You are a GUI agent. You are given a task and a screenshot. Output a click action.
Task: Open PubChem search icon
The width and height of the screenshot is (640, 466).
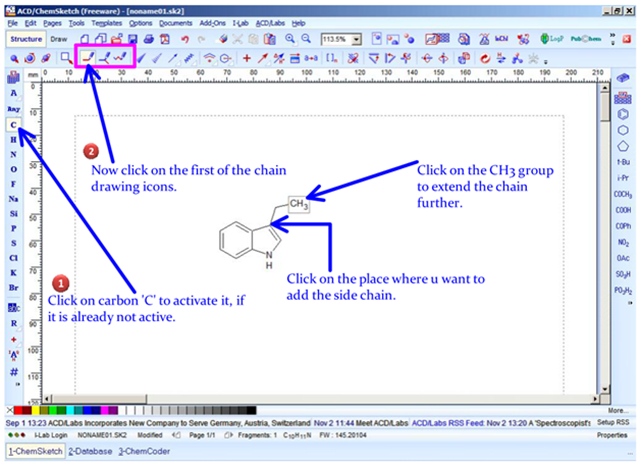coord(586,39)
